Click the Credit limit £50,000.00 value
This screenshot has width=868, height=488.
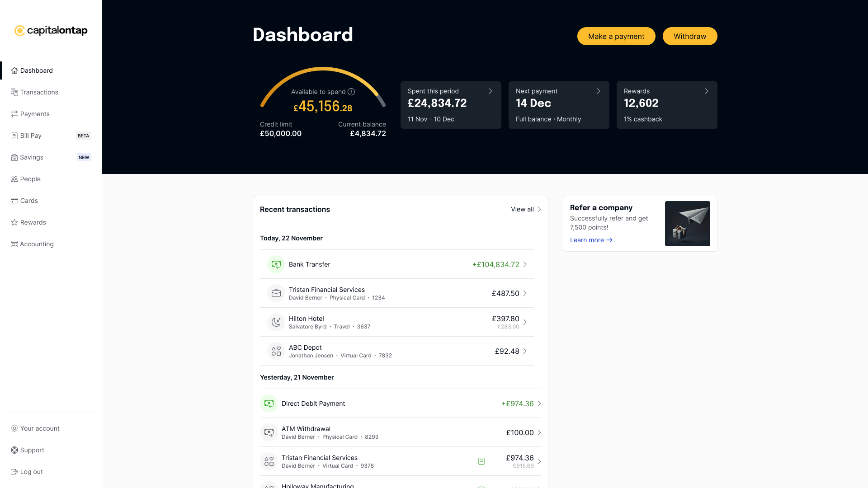281,134
